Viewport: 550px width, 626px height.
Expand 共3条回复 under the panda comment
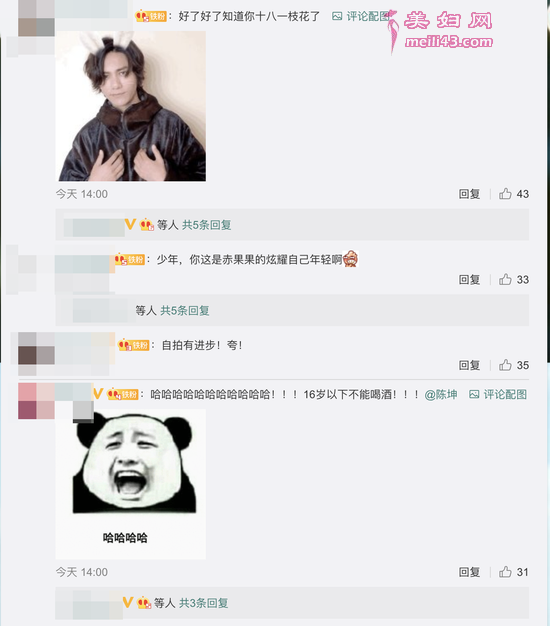coord(204,603)
